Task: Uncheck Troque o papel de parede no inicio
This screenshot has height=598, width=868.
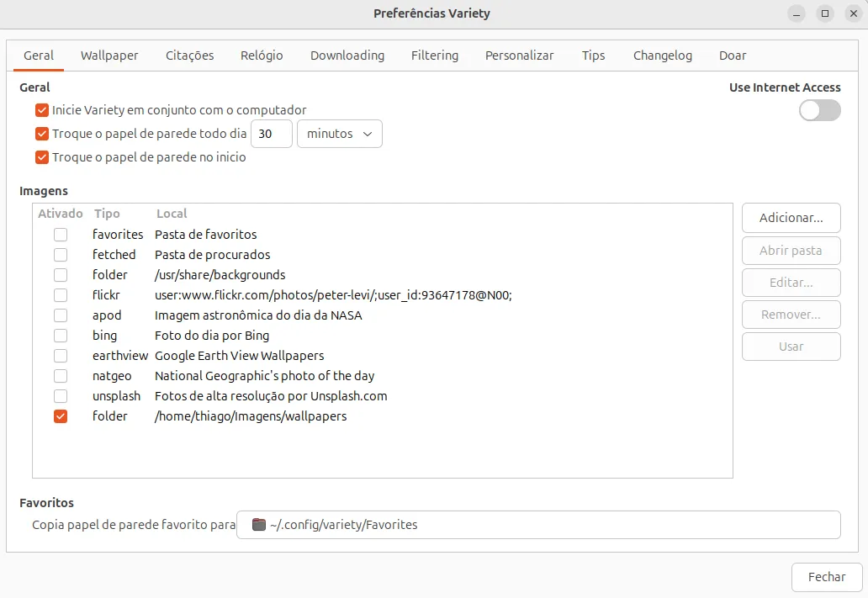Action: click(x=42, y=157)
